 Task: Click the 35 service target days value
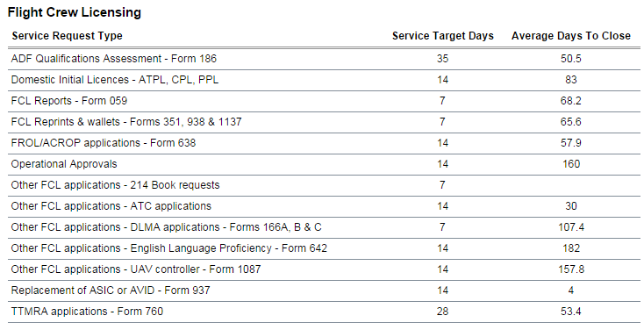tap(442, 59)
